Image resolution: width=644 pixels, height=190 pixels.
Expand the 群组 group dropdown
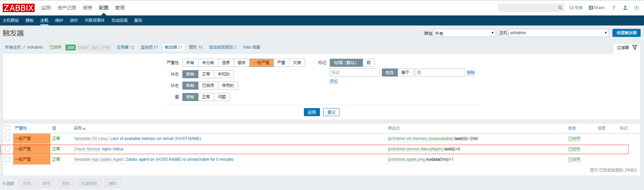click(x=464, y=33)
